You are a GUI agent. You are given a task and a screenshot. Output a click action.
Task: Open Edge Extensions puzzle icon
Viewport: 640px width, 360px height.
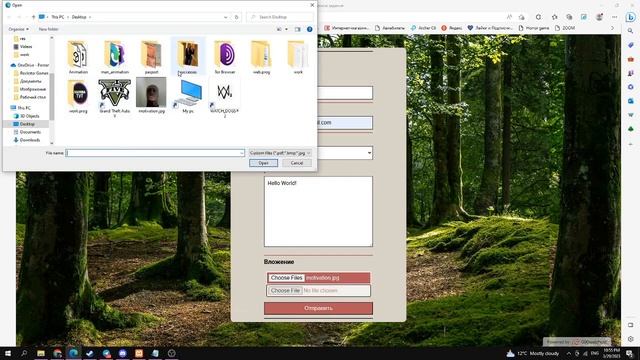[538, 17]
